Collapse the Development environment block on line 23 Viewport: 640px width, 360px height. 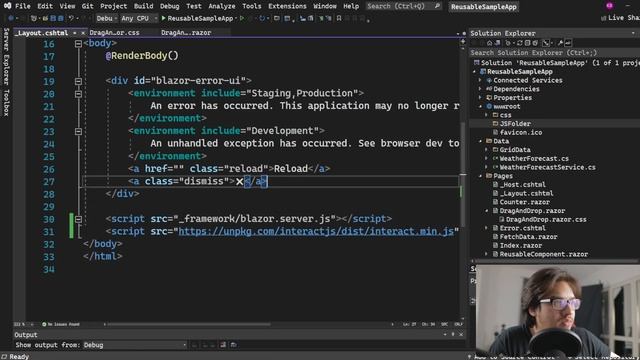click(x=78, y=131)
